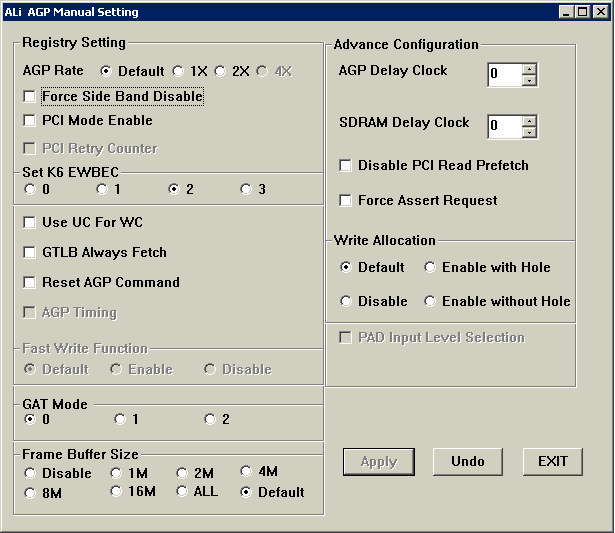Click the EXIT button
Screen dimensions: 615x533
tap(553, 462)
